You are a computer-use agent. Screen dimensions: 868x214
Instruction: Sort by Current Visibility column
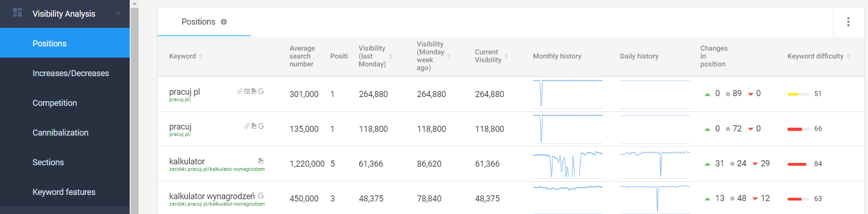tap(506, 56)
